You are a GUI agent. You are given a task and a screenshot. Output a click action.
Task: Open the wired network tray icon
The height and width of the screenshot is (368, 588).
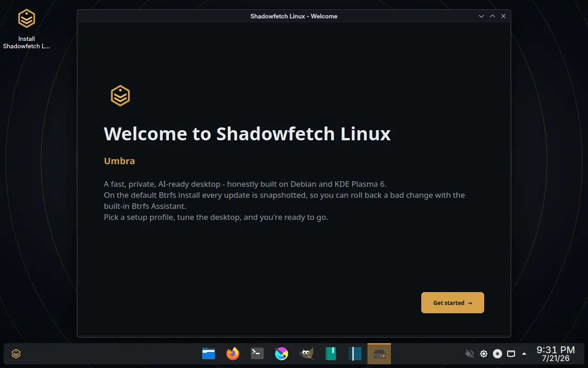[x=511, y=354]
